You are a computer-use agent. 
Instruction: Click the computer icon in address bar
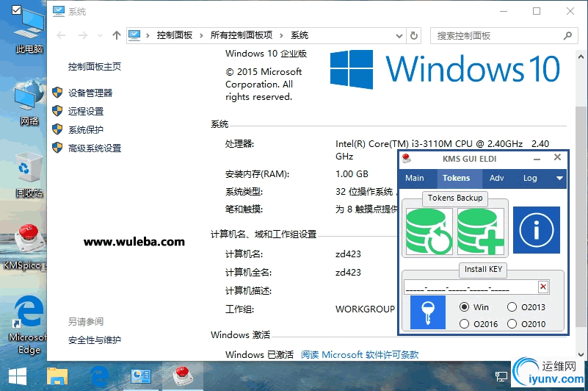134,36
